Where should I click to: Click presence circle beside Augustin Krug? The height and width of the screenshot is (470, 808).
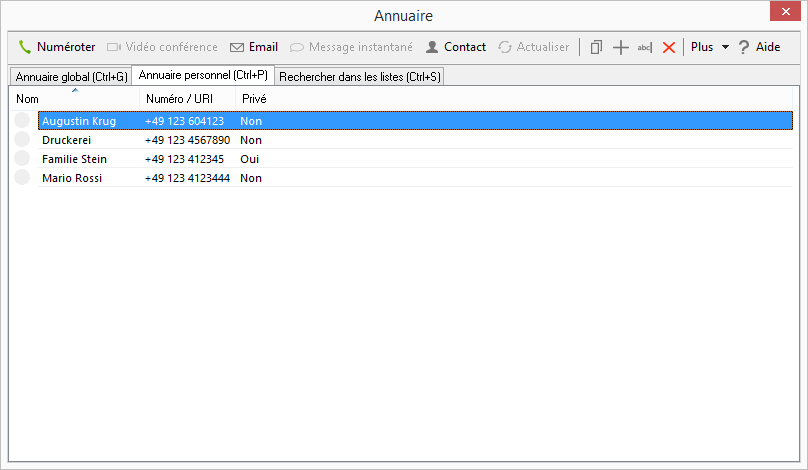(x=22, y=121)
